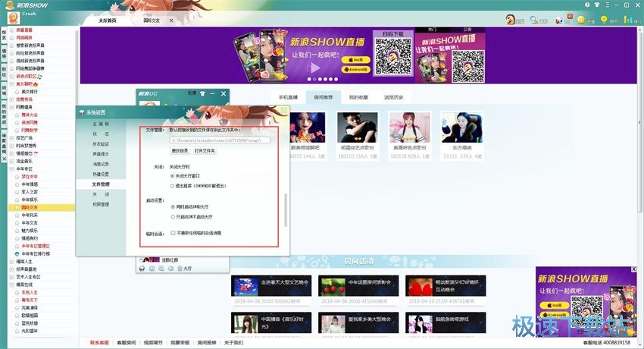This screenshot has height=349, width=644.
Task: Open the 明星综艺点歌台 room thumbnail
Action: 358,127
